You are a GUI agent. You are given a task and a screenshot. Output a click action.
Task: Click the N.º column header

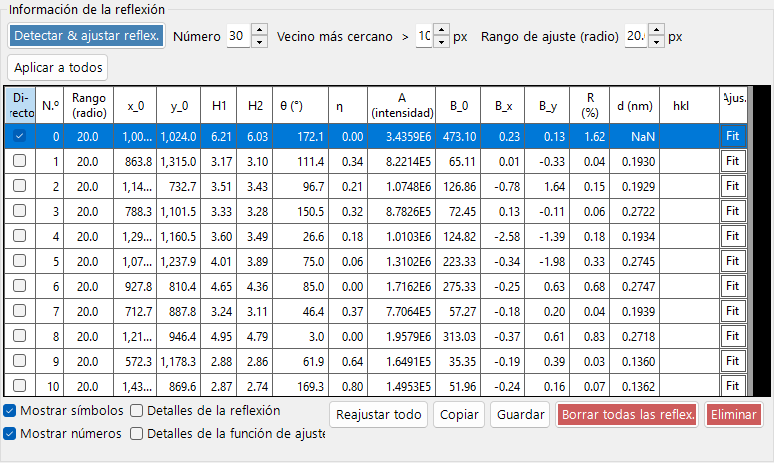pyautogui.click(x=50, y=105)
